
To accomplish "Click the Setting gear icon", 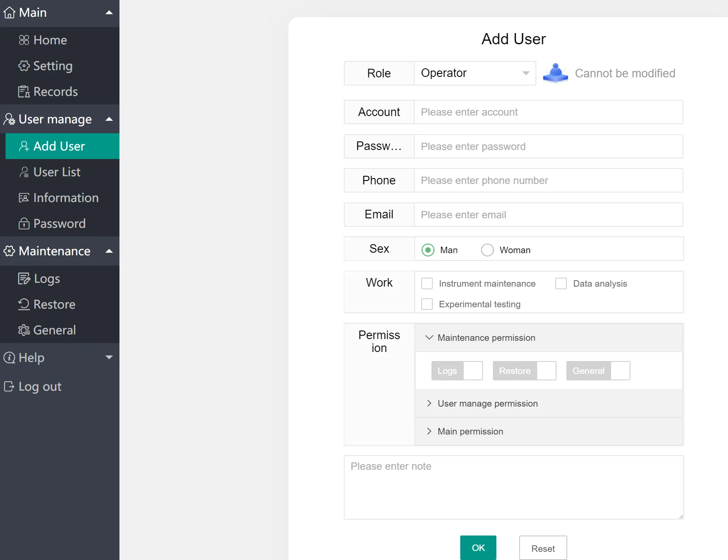I will coord(24,66).
